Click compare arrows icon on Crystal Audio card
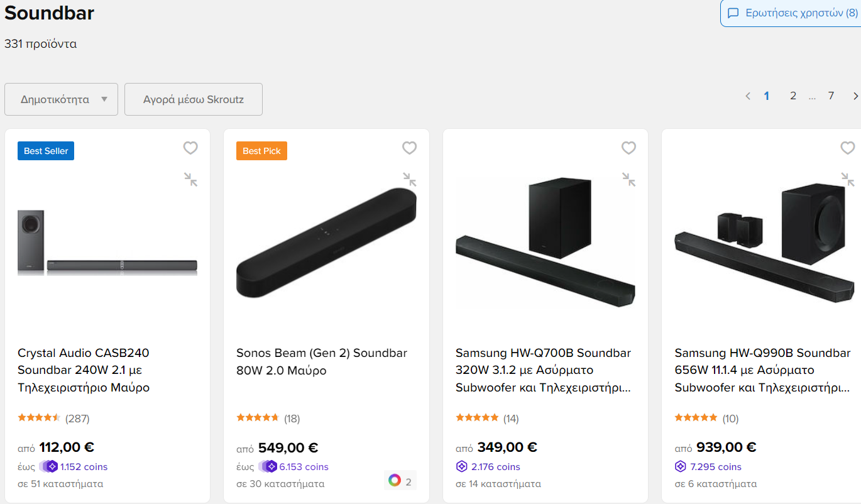Image resolution: width=861 pixels, height=504 pixels. pyautogui.click(x=190, y=180)
